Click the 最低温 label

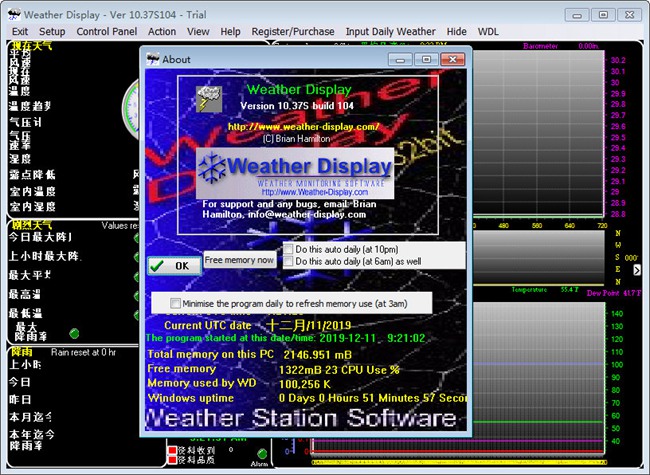tap(25, 313)
